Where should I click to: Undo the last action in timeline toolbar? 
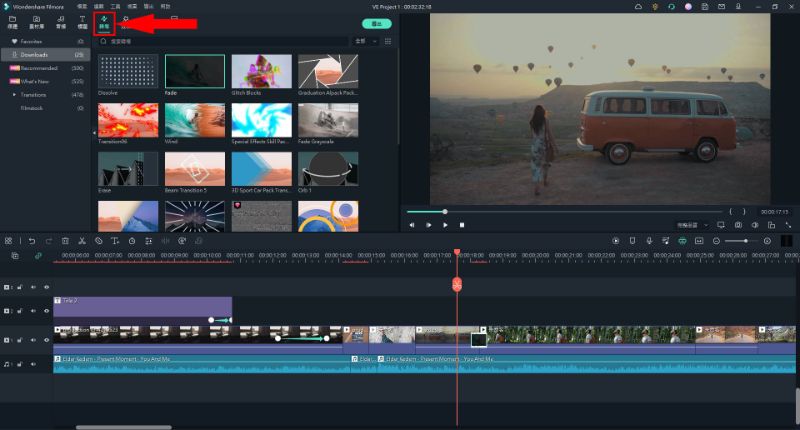tap(32, 241)
